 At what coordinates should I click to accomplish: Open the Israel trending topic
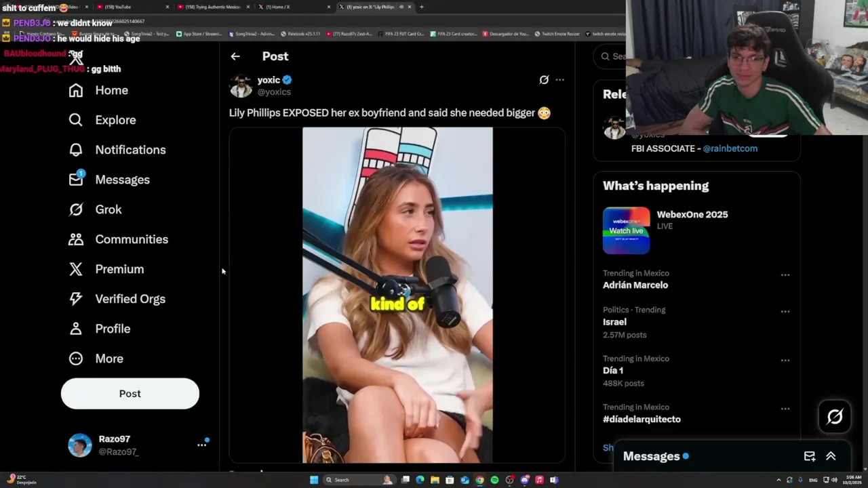pyautogui.click(x=614, y=322)
